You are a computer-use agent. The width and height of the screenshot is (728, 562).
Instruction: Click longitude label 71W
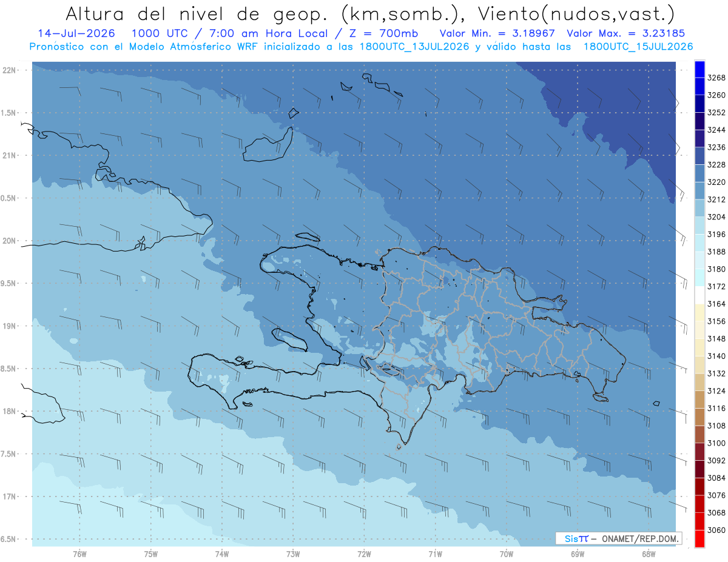pyautogui.click(x=435, y=554)
